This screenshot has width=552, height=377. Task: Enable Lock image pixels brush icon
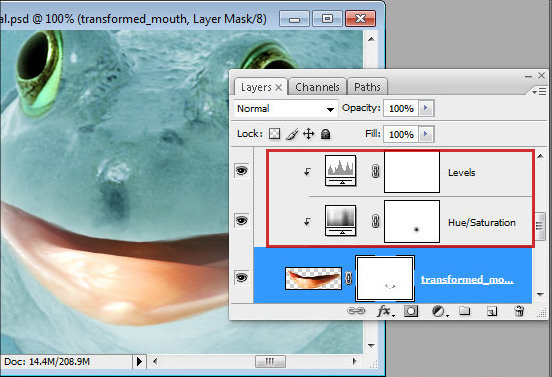click(x=292, y=134)
